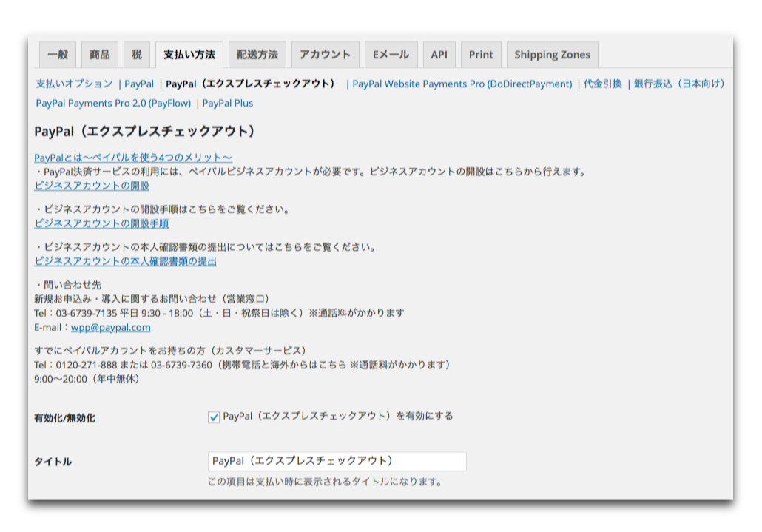Screen dimensions: 762x532
Task: Open the 商品 tab
Action: point(100,55)
